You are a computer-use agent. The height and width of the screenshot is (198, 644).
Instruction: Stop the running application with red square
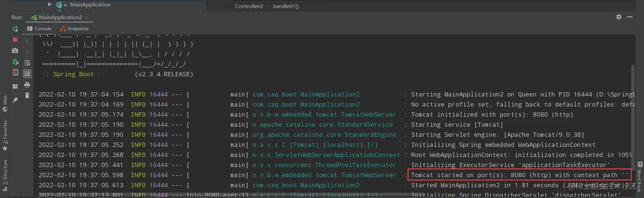[x=15, y=40]
